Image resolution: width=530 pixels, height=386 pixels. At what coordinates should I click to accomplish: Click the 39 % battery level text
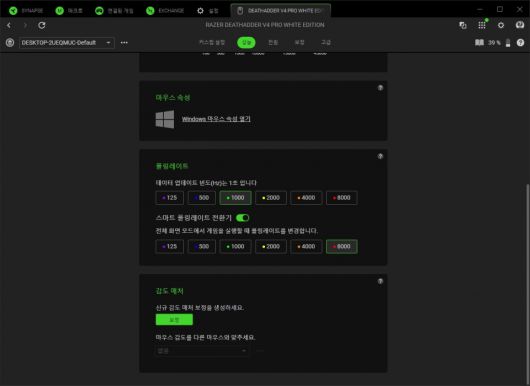494,43
